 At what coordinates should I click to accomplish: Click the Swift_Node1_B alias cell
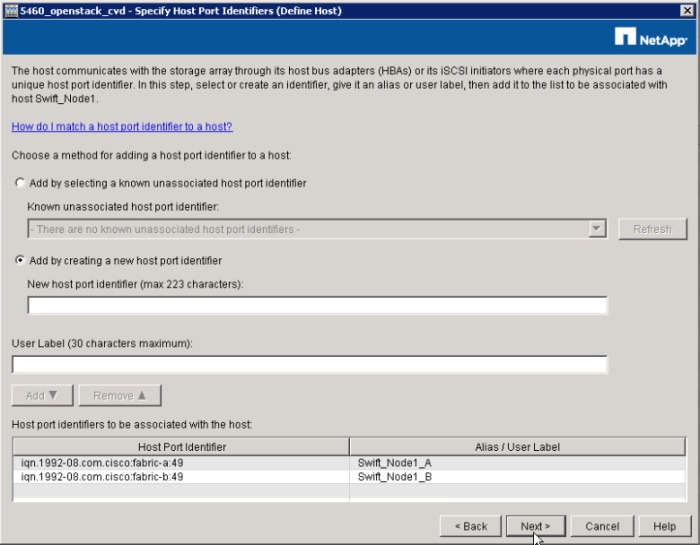tap(517, 477)
